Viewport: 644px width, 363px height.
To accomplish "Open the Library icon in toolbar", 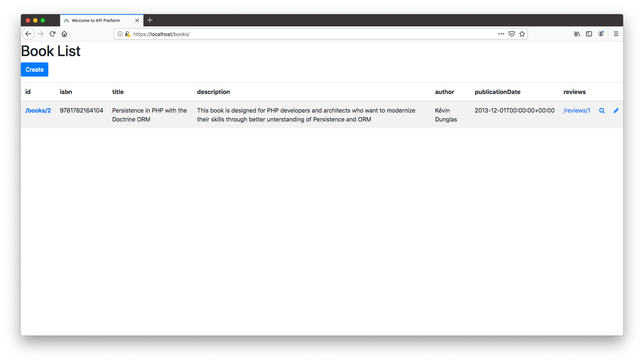I will tap(577, 34).
